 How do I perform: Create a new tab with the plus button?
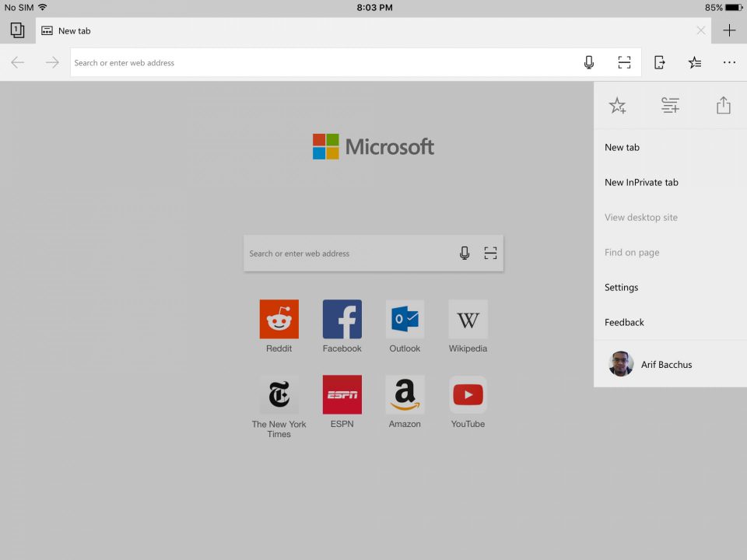(729, 30)
